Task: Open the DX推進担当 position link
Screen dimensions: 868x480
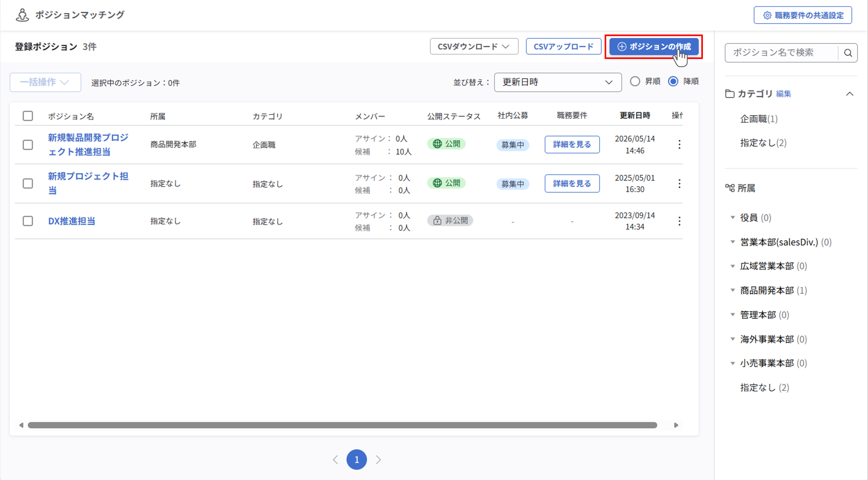Action: point(71,221)
